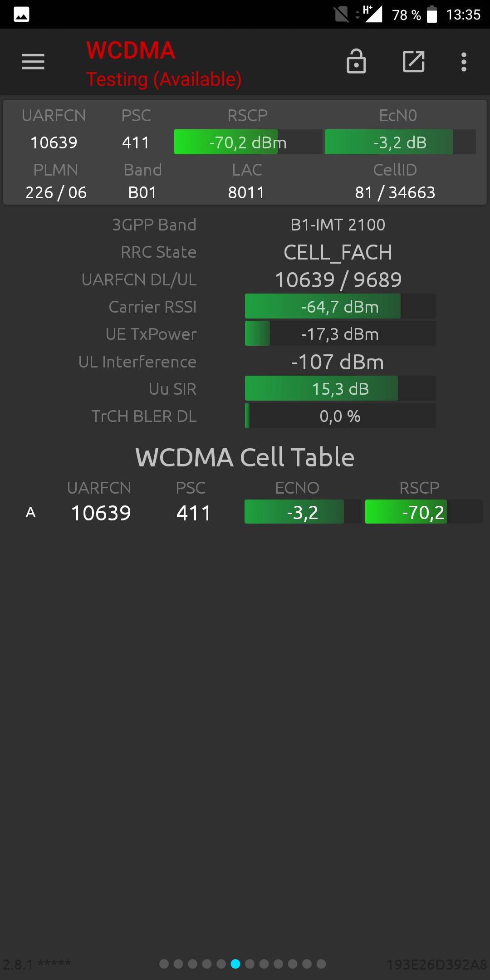The height and width of the screenshot is (980, 490).
Task: Tap the EcN0 -3,2 dB bar
Action: click(400, 142)
